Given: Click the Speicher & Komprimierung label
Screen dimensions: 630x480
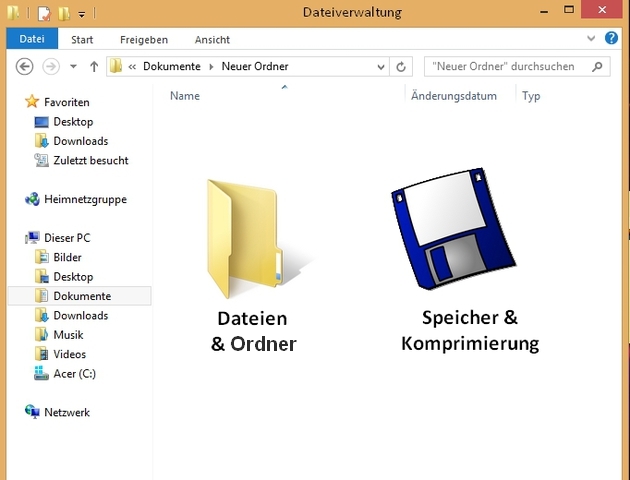Looking at the screenshot, I should click(470, 331).
